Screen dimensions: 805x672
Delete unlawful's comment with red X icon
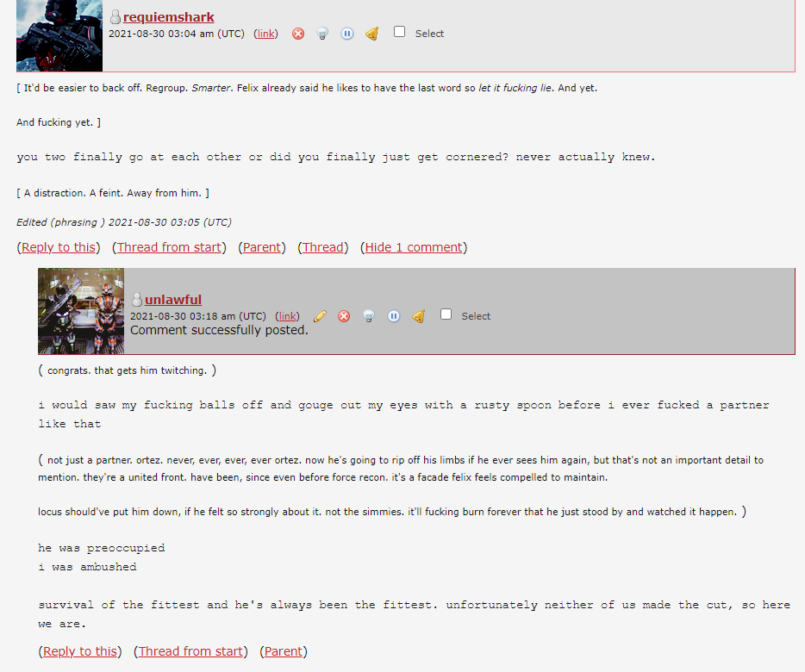[x=344, y=316]
